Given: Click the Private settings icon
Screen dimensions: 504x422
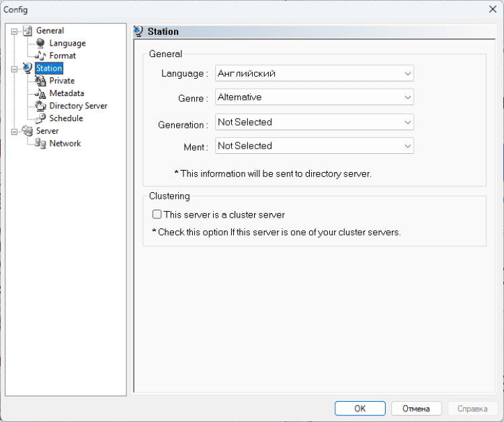Looking at the screenshot, I should 40,81.
